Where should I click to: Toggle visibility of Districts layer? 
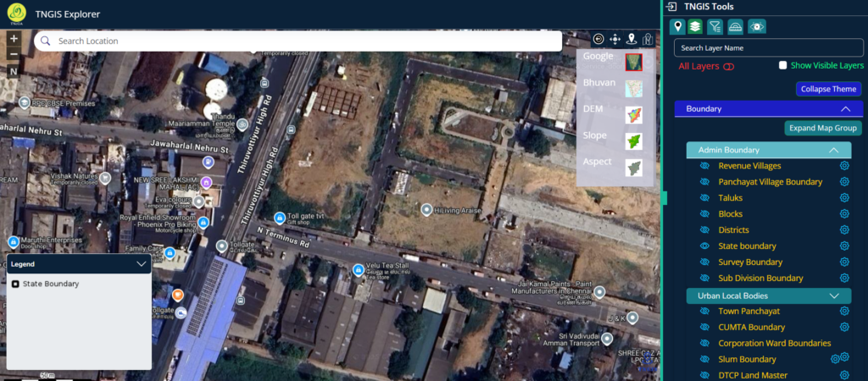704,230
